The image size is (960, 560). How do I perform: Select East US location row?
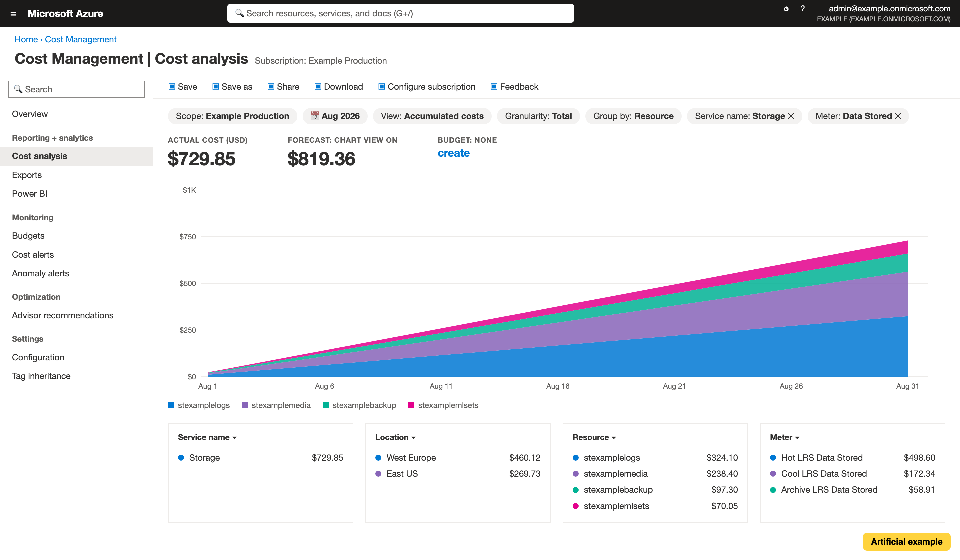458,474
